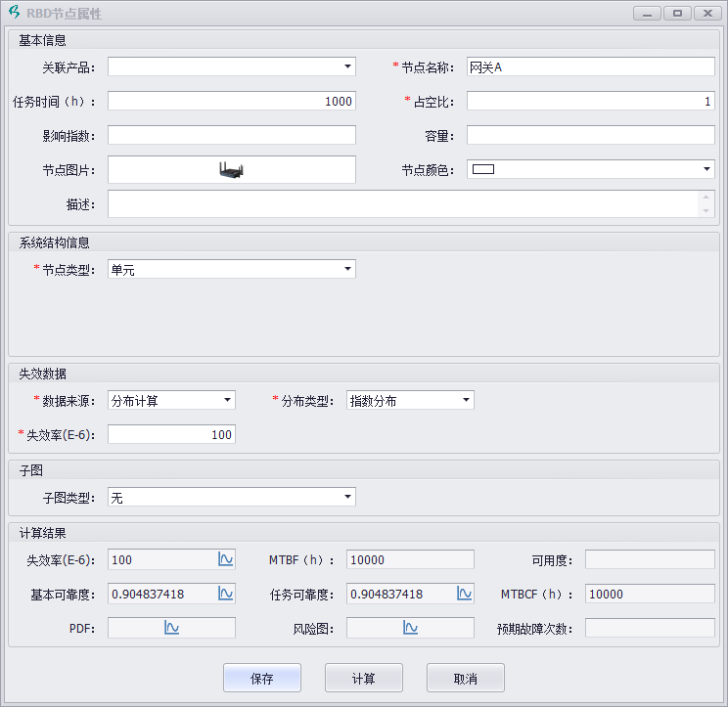Click the 保存 button
Screen dimensions: 728x707
262,678
